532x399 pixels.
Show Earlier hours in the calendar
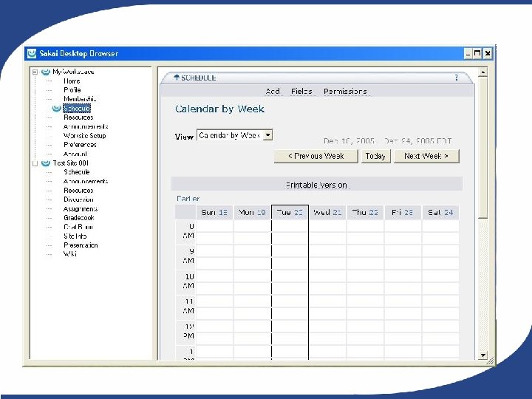188,199
